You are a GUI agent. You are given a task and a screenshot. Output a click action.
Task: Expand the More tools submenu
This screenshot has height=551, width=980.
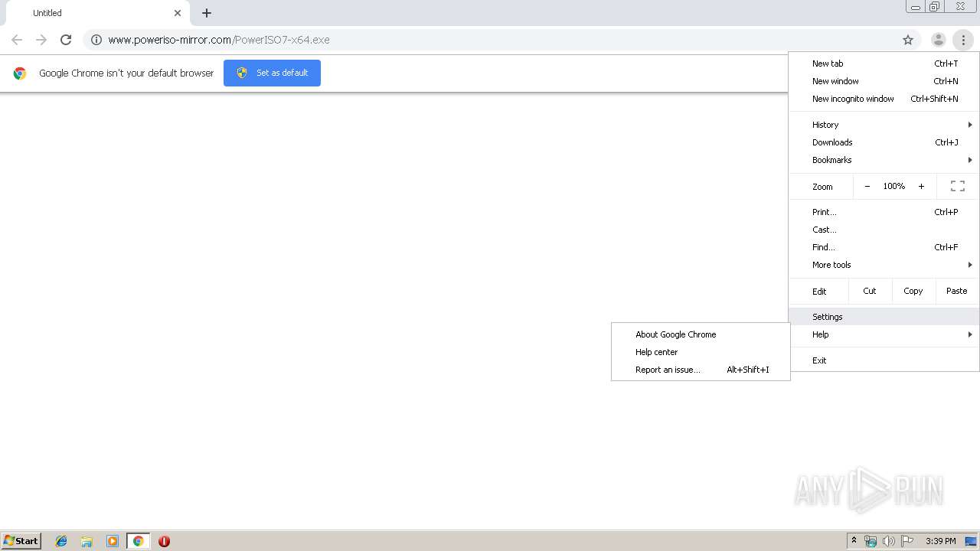point(884,265)
